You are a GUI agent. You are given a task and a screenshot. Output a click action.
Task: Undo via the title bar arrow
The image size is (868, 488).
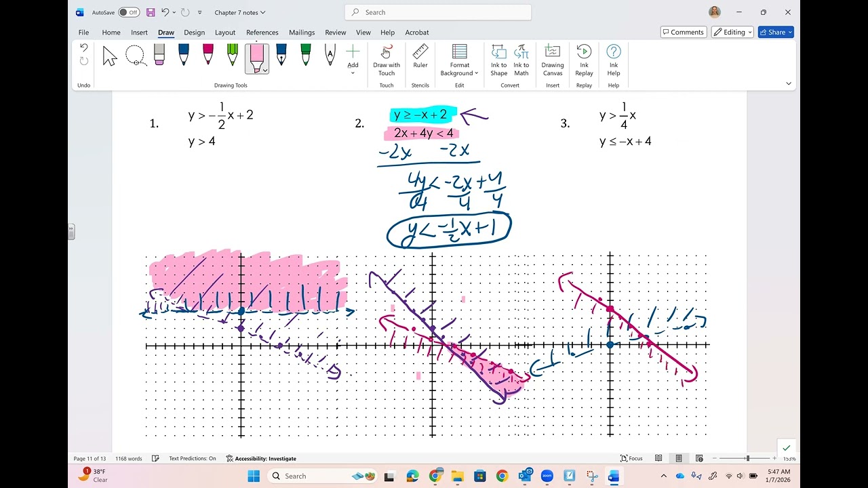pyautogui.click(x=165, y=12)
